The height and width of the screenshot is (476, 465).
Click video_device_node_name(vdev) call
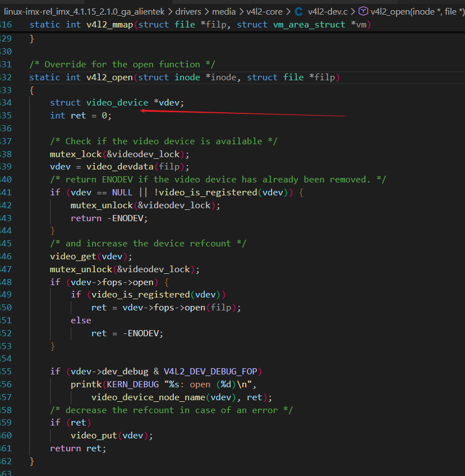(163, 397)
